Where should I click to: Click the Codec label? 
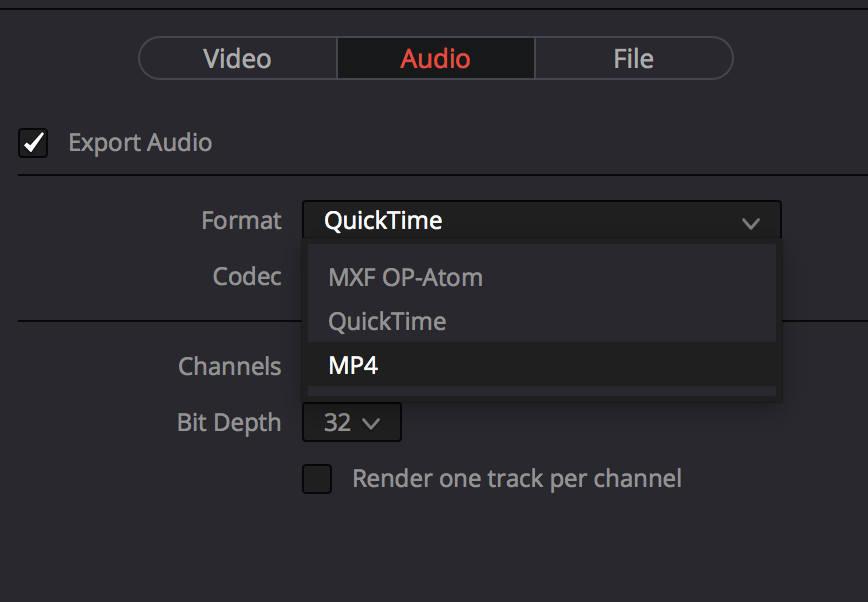[x=247, y=276]
